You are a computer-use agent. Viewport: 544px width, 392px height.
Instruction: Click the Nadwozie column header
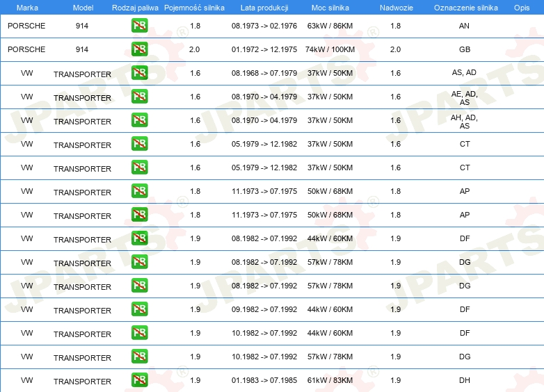pyautogui.click(x=397, y=8)
